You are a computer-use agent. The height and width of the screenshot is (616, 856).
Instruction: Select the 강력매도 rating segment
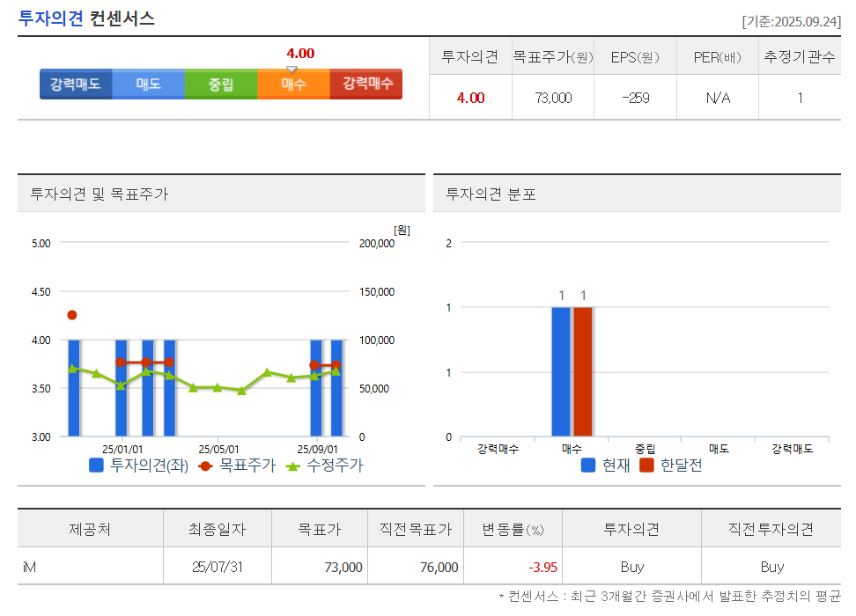point(76,84)
